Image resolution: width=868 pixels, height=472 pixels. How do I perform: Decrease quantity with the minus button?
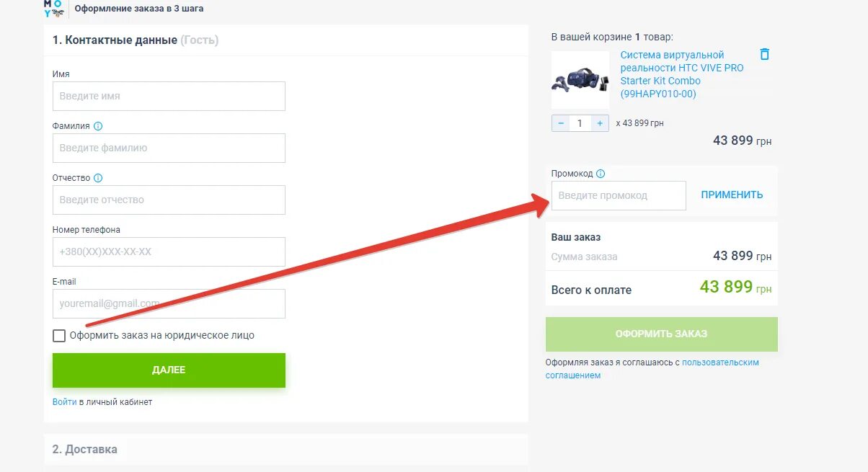coord(561,123)
